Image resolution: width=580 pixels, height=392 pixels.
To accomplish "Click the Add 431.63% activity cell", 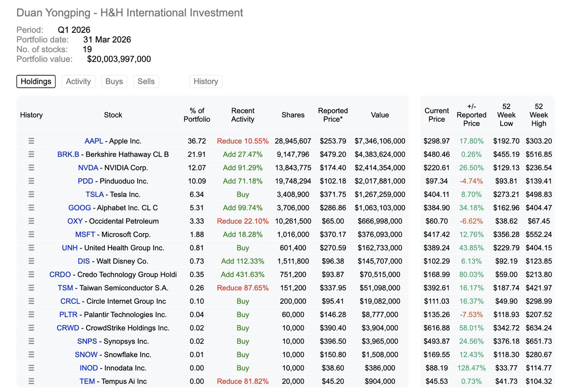I will coord(243,275).
